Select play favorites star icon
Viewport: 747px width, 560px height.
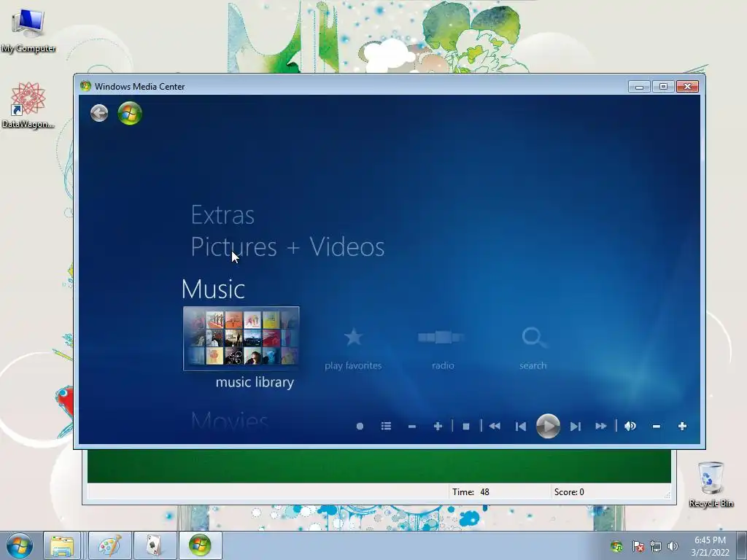(353, 337)
